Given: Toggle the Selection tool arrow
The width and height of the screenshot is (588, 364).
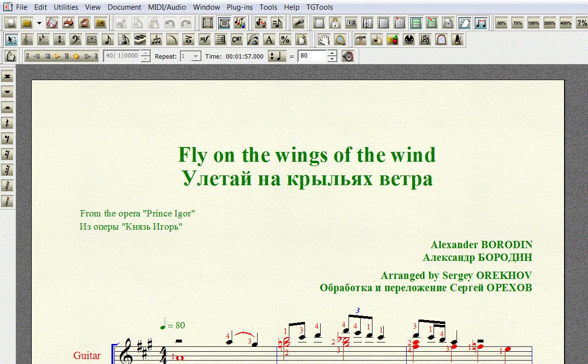Looking at the screenshot, I should pyautogui.click(x=12, y=40).
